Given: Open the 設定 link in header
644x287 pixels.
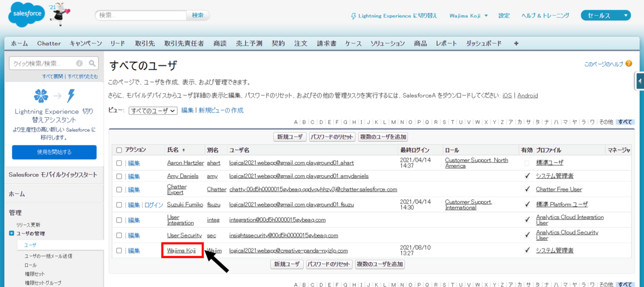Looking at the screenshot, I should coord(504,16).
